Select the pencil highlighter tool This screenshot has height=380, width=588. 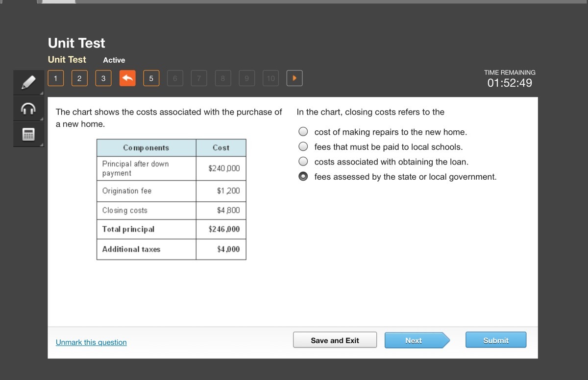(29, 82)
